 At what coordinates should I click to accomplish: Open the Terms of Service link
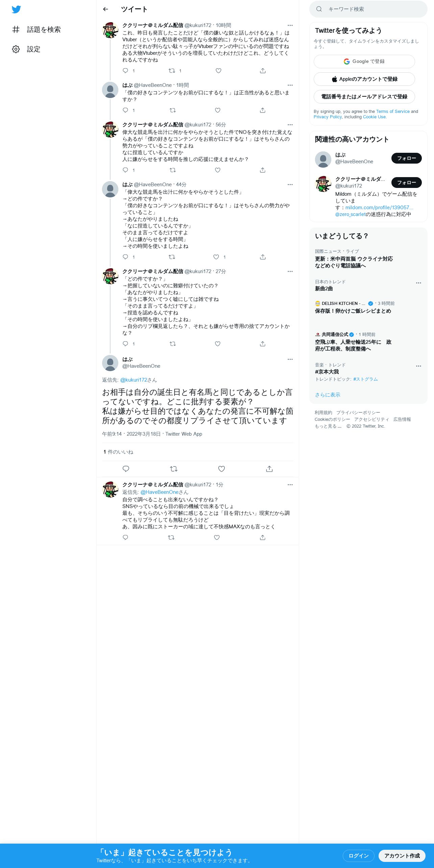393,112
